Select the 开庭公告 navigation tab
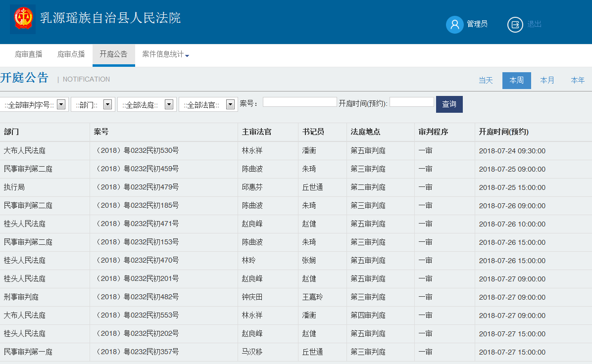The image size is (592, 364). [x=114, y=55]
